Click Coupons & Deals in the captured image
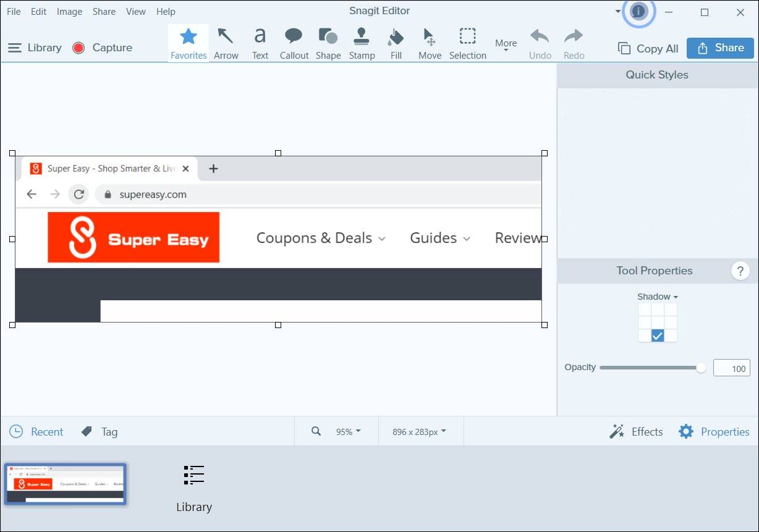The image size is (759, 532). pos(321,238)
